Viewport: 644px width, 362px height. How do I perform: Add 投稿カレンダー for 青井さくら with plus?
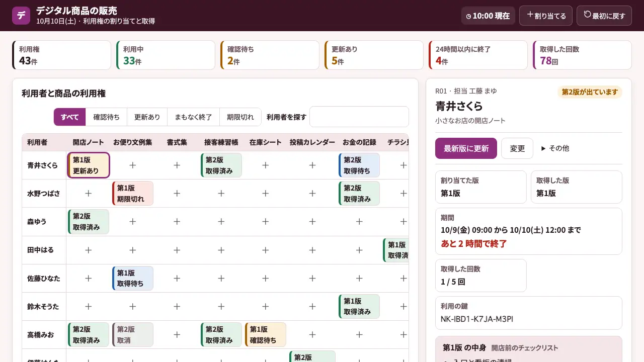[x=312, y=165]
